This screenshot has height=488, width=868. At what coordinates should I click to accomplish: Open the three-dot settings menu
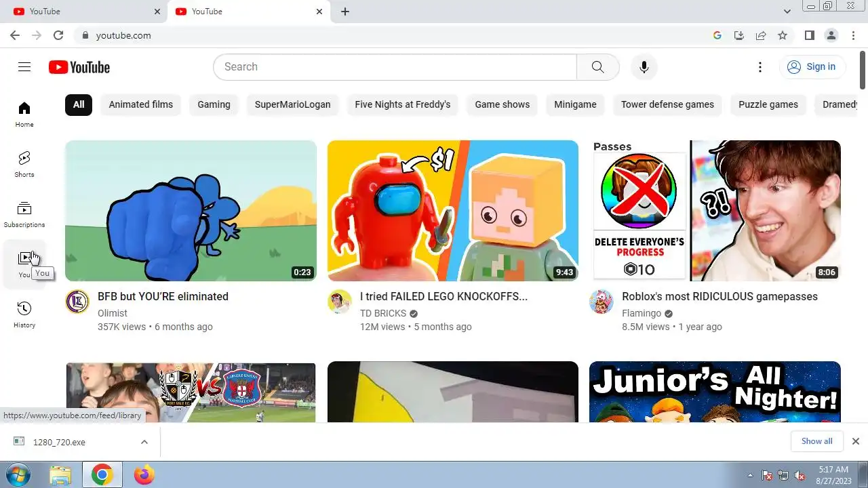click(760, 66)
